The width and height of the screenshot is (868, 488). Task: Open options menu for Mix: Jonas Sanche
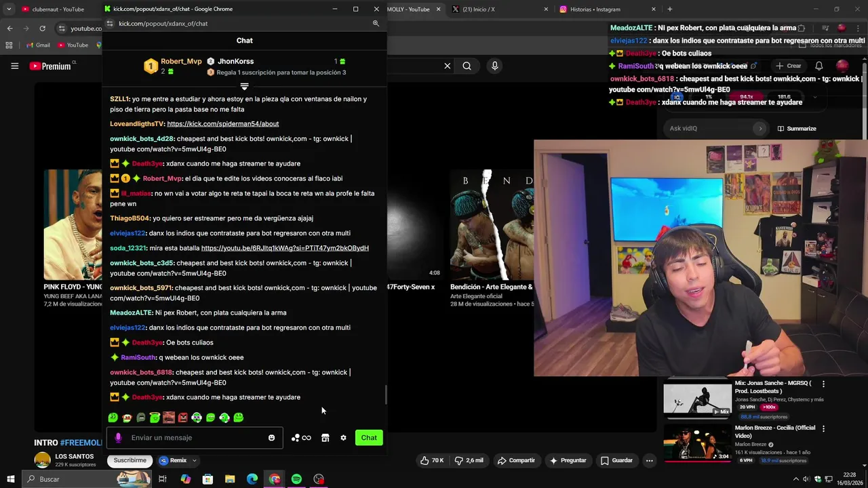click(823, 384)
